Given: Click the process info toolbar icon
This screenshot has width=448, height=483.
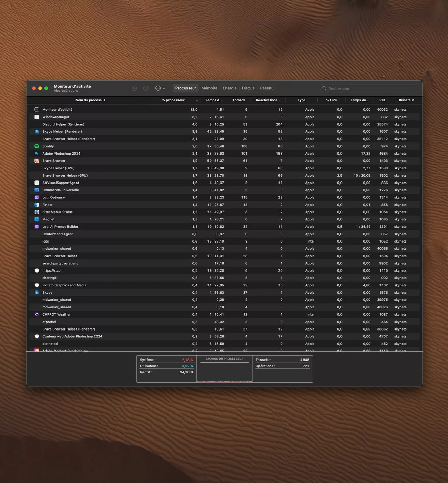Looking at the screenshot, I should [x=146, y=88].
